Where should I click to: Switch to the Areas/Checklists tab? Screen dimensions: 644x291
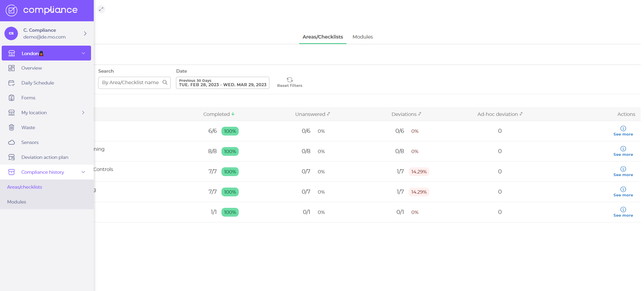(323, 37)
